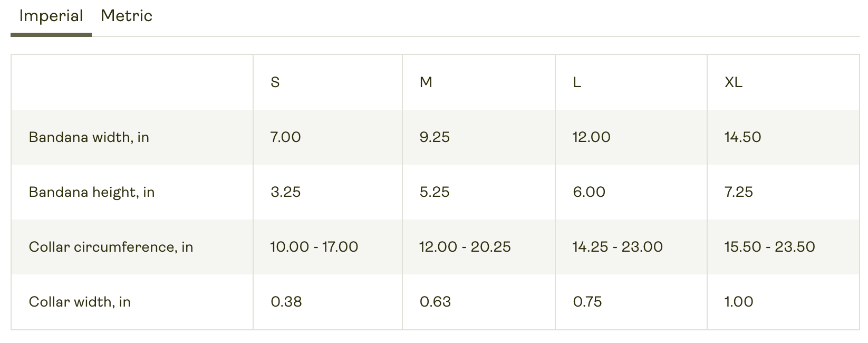Click the Bandana width row label
The image size is (868, 343).
click(x=89, y=137)
